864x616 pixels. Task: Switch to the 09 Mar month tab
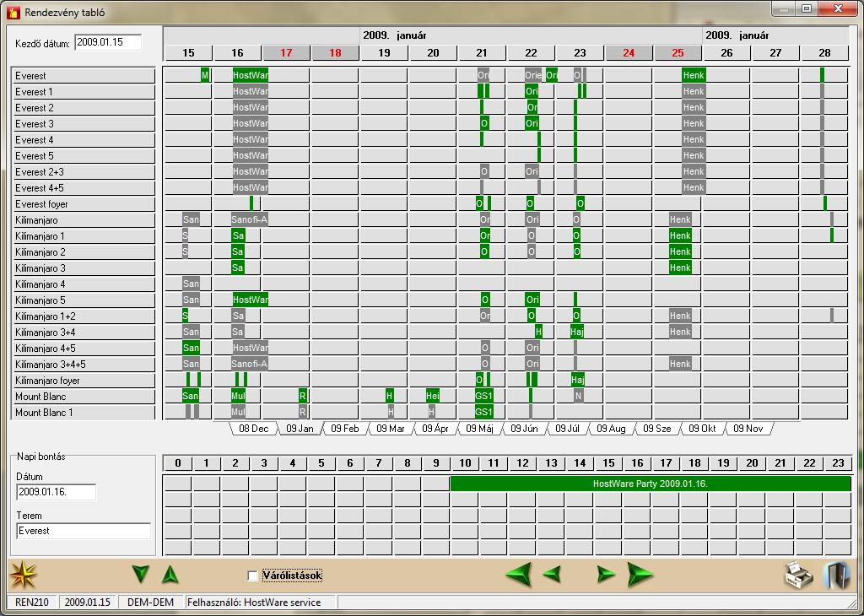click(x=390, y=429)
